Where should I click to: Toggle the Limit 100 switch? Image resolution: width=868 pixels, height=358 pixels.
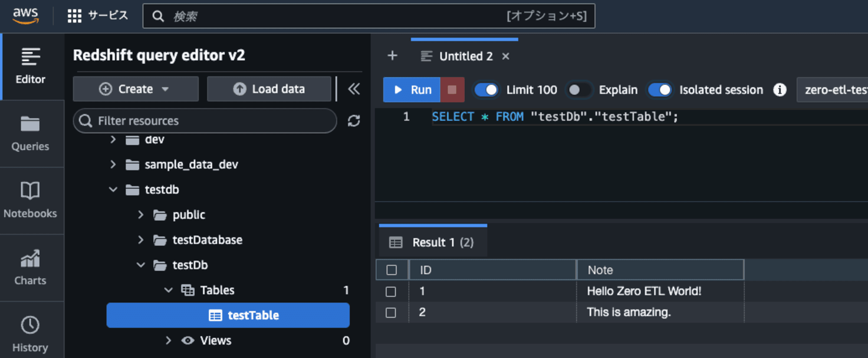pyautogui.click(x=486, y=90)
